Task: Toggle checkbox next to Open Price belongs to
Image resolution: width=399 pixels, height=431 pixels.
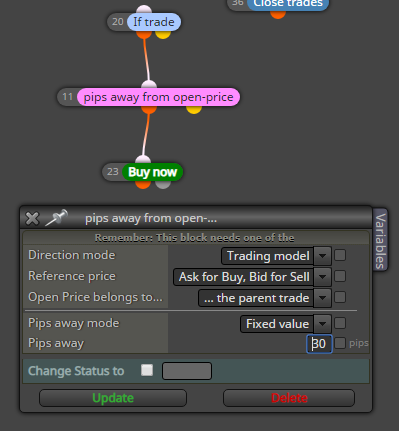Action: tap(340, 297)
